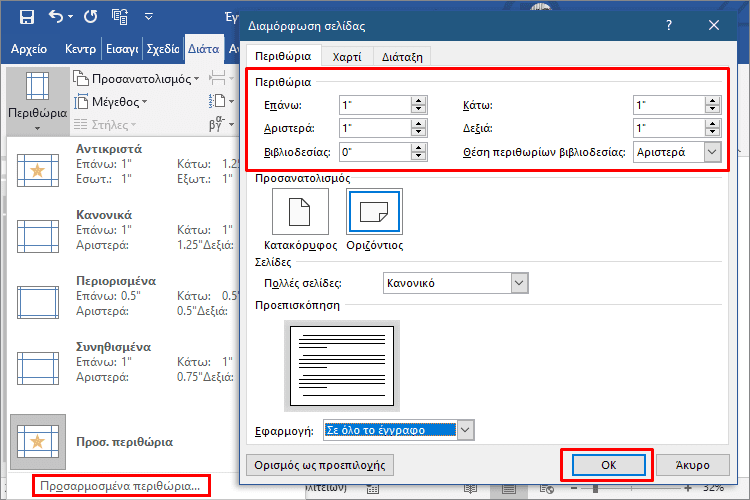Viewport: 750px width, 500px height.
Task: Click the zoom in plus button
Action: tap(688, 488)
